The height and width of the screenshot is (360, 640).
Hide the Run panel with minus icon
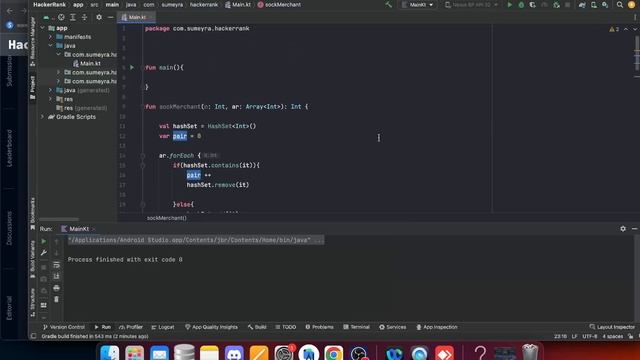[x=634, y=229]
